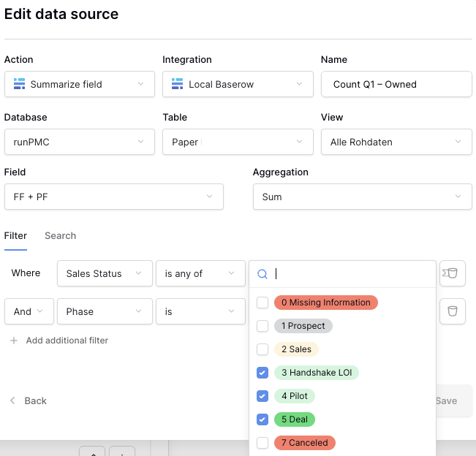Click the Local Baserow integration icon

click(178, 84)
